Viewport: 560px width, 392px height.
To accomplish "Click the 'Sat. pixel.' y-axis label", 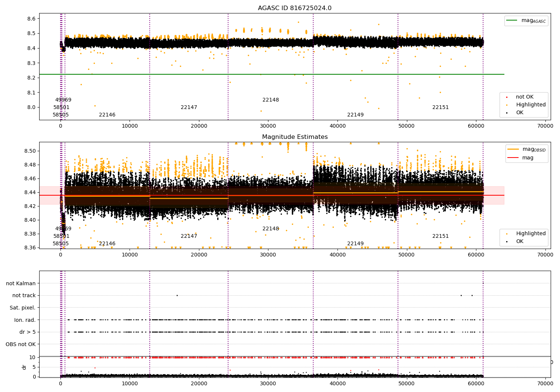I will pos(23,308).
